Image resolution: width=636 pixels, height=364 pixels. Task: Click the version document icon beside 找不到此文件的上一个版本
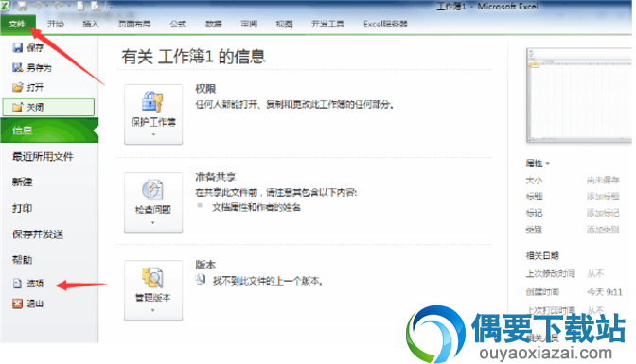point(201,279)
